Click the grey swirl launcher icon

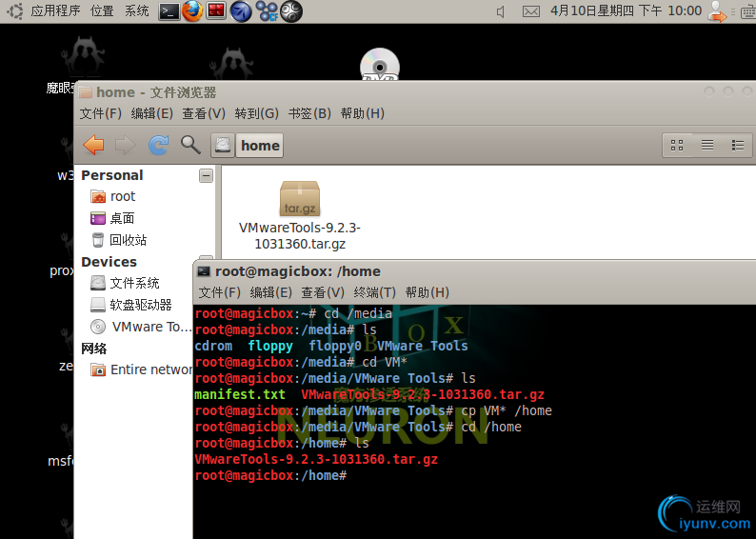(290, 11)
